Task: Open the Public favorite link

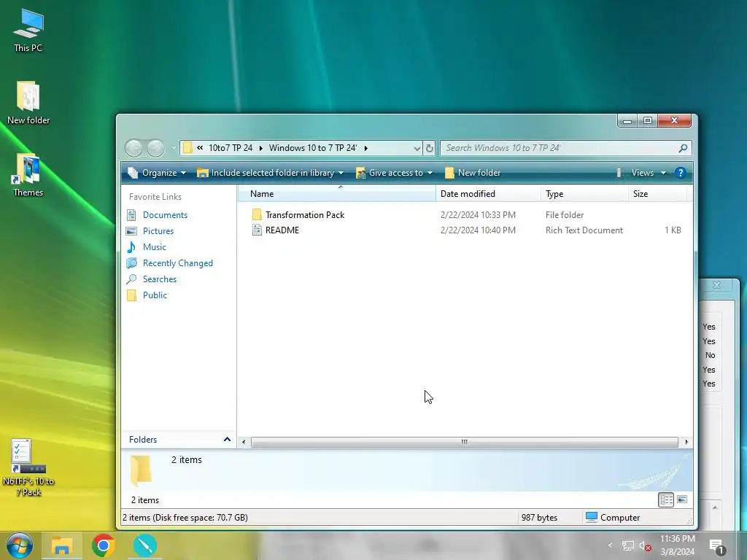Action: 155,295
